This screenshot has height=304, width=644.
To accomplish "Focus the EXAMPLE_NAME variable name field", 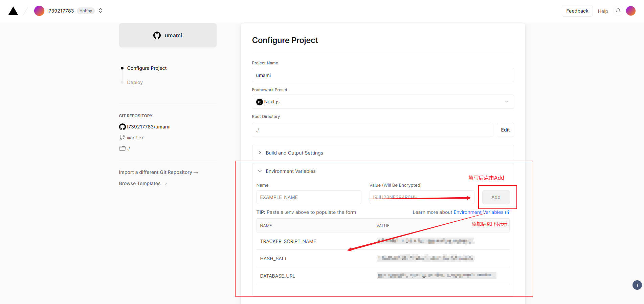I will pos(309,197).
